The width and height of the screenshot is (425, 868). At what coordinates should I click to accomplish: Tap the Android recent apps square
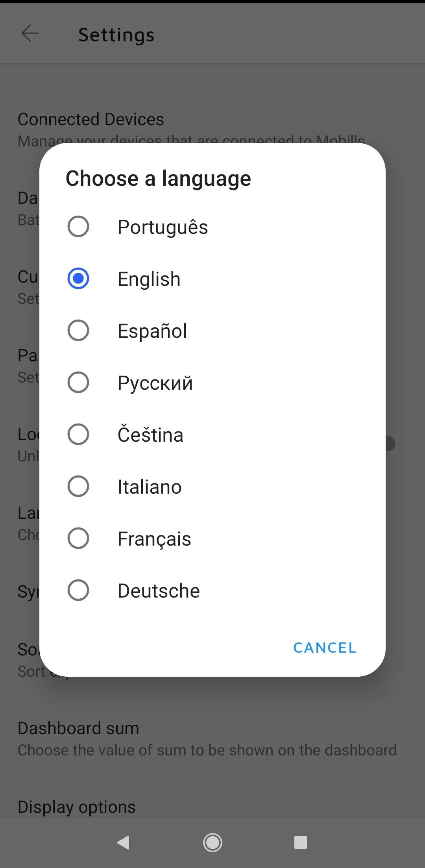[x=301, y=842]
